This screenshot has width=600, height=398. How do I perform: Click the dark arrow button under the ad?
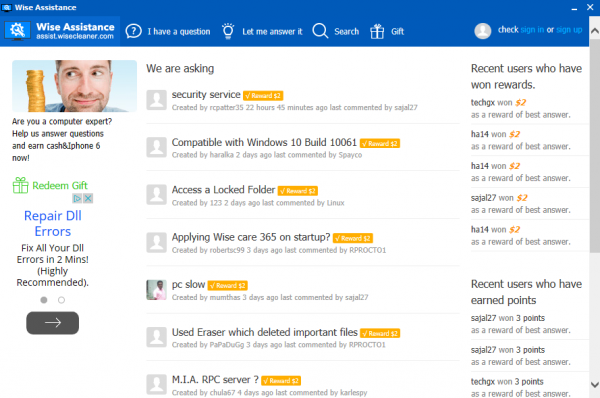point(52,323)
